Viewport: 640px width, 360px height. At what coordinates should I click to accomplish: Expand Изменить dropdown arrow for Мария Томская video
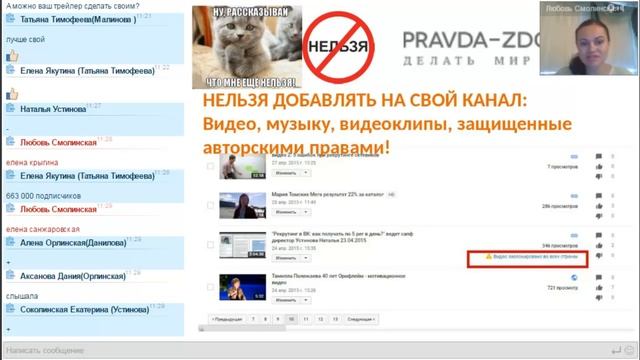306,212
